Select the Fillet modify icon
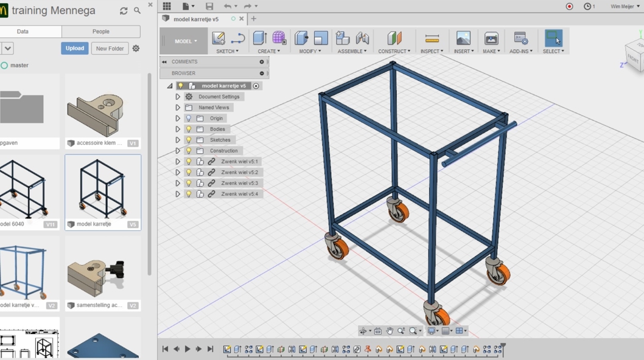The image size is (644, 360). point(321,38)
